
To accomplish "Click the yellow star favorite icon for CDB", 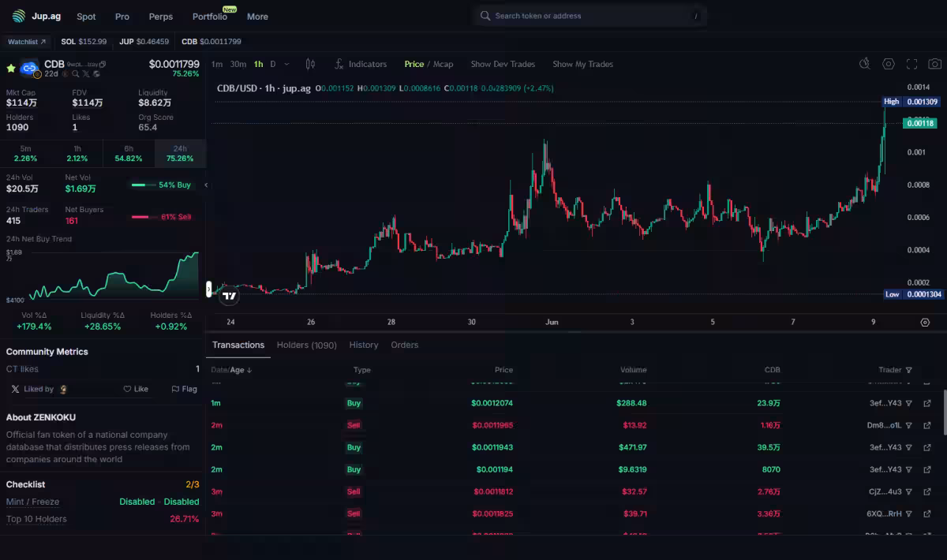I will tap(11, 69).
